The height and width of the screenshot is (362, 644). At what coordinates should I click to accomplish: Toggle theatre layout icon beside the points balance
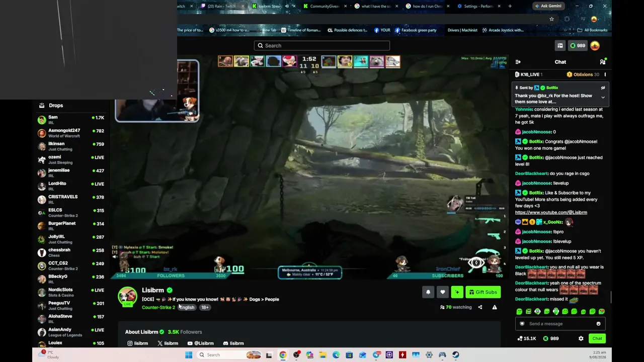coord(560,46)
